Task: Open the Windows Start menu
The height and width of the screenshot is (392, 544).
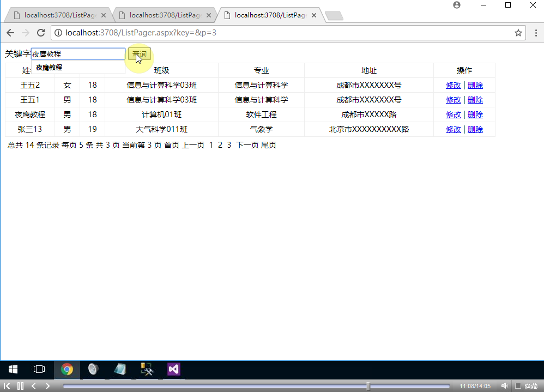Action: pos(13,369)
